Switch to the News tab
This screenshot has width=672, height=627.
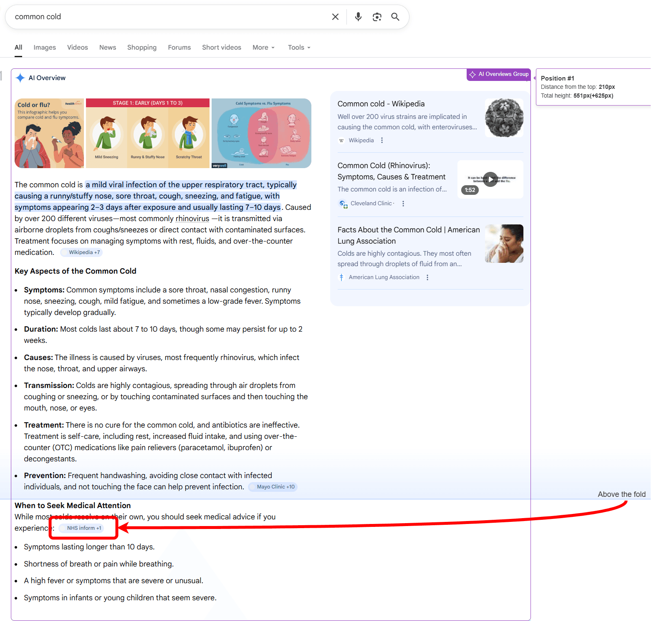tap(107, 47)
